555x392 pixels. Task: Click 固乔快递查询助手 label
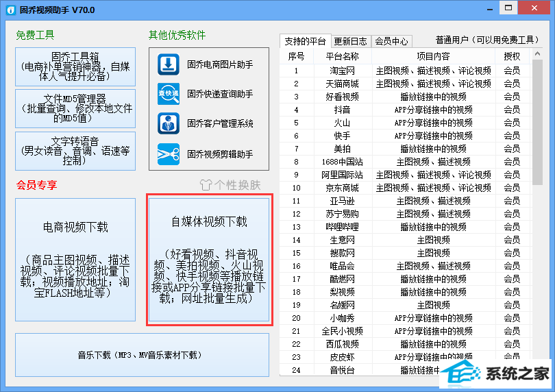click(220, 94)
